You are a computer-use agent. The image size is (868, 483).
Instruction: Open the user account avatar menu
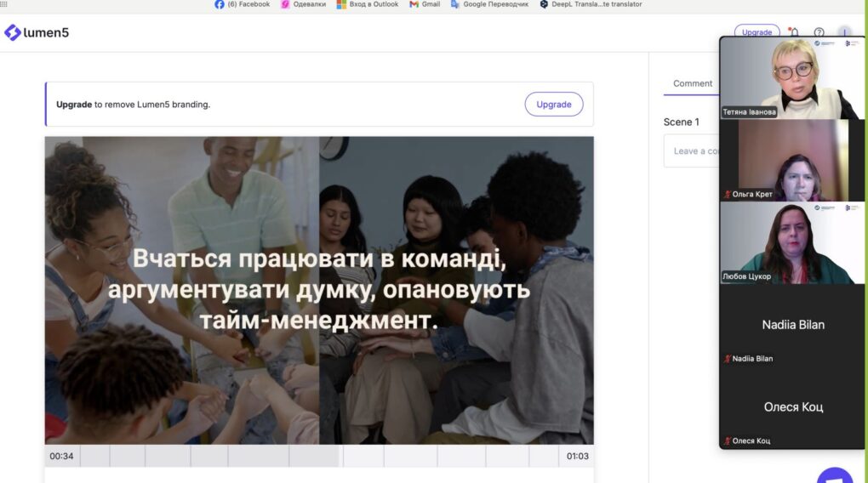pyautogui.click(x=844, y=33)
